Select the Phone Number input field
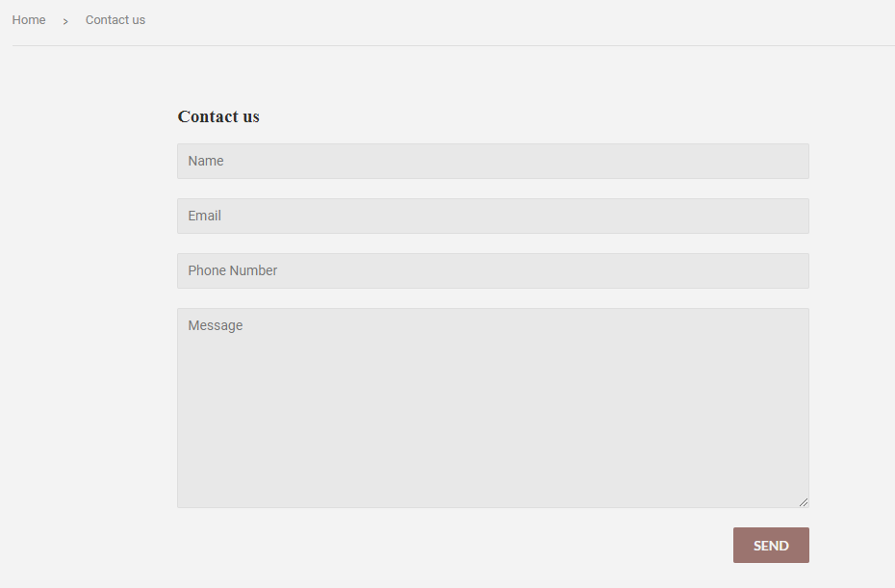The image size is (895, 588). click(493, 270)
